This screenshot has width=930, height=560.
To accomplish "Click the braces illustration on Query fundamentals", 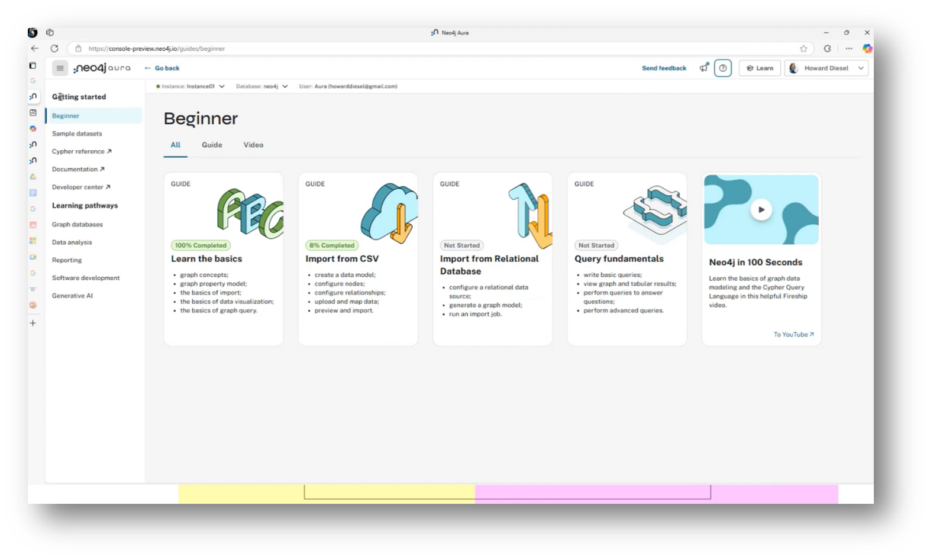I will click(655, 214).
